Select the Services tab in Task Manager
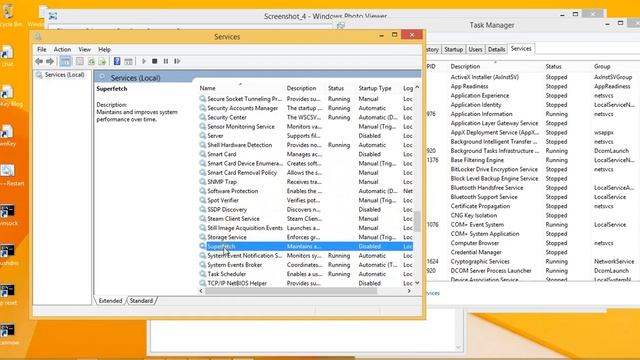Viewport: 640px width, 360px height. click(x=521, y=49)
